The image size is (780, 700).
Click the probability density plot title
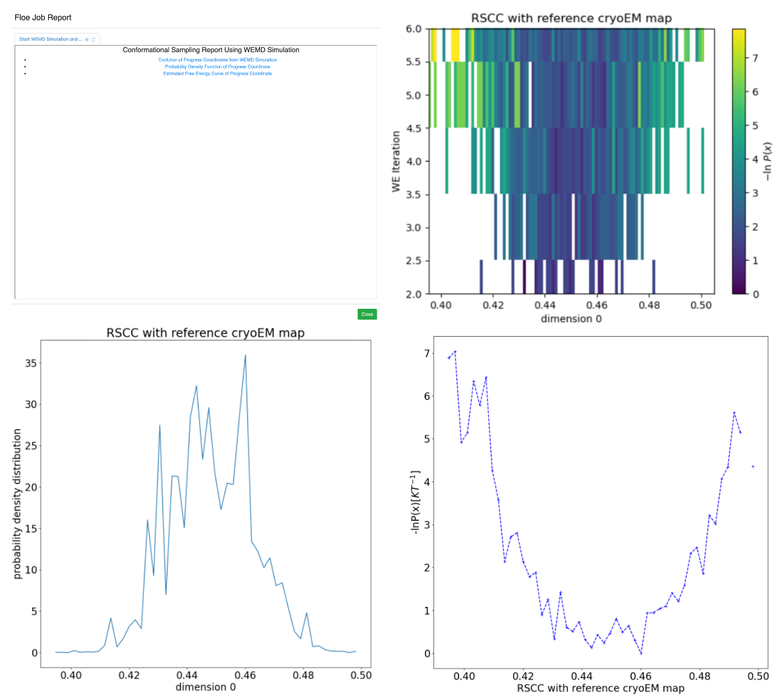(205, 333)
